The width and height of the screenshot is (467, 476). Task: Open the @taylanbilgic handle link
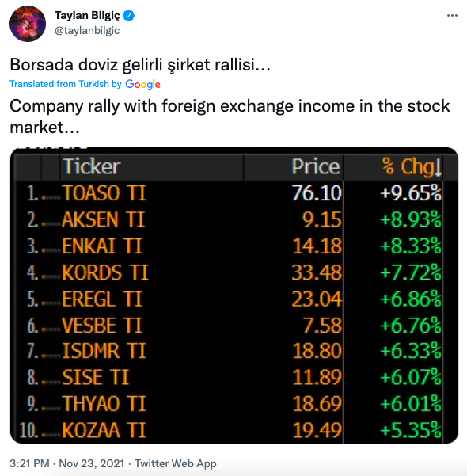coord(87,30)
